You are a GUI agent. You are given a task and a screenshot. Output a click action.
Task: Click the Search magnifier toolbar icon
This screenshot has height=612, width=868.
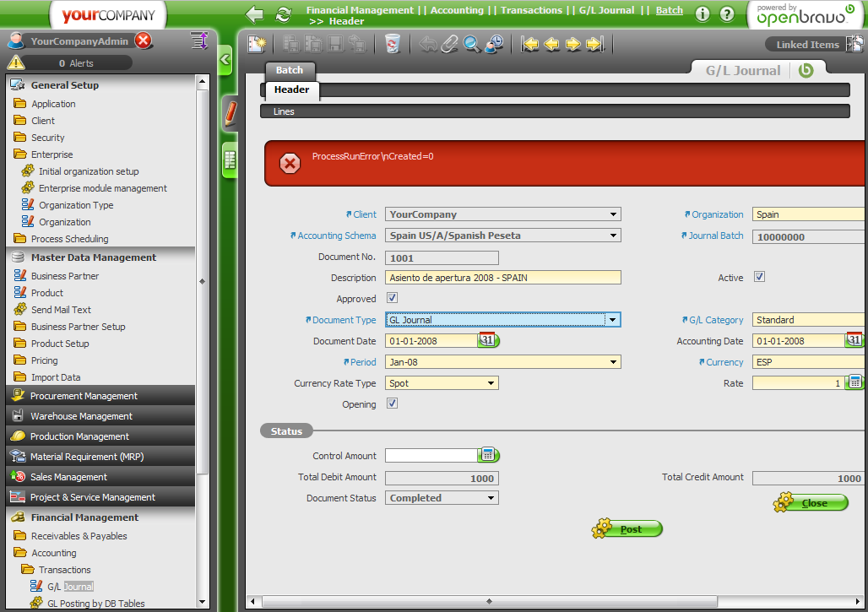pyautogui.click(x=472, y=44)
